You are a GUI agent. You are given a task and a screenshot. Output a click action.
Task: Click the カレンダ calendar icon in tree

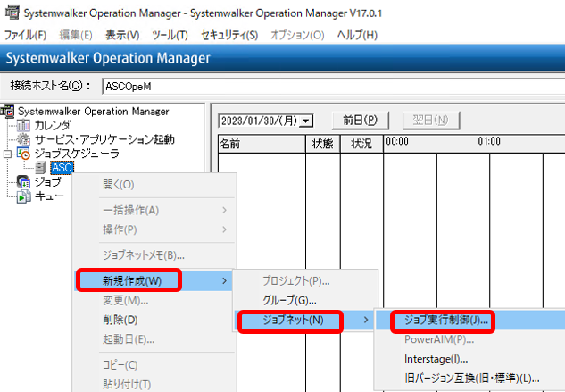(23, 125)
